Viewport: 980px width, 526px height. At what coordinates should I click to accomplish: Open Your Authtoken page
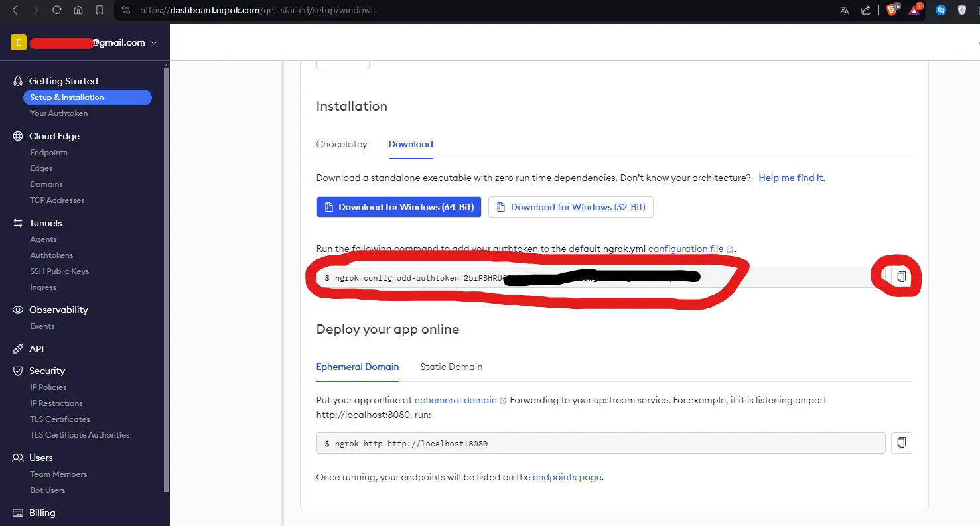58,113
